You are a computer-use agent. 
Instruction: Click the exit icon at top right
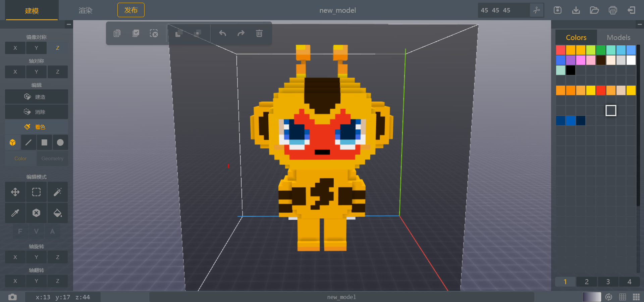pyautogui.click(x=631, y=10)
